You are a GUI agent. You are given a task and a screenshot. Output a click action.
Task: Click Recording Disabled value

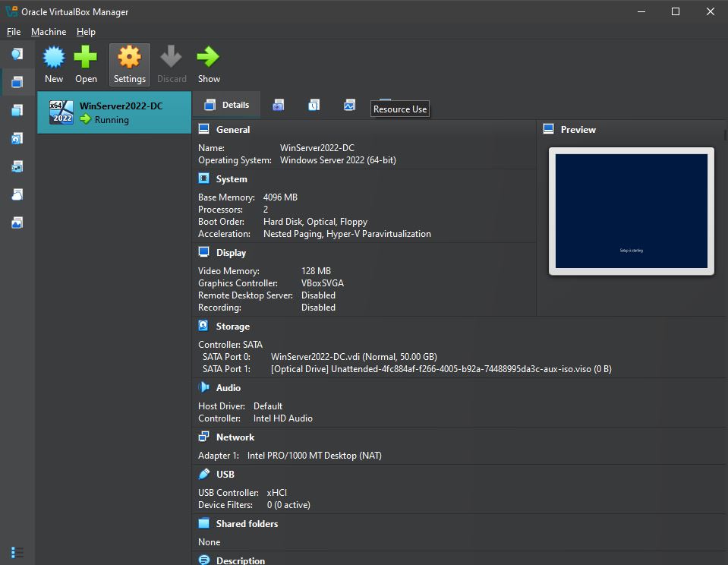tap(318, 307)
